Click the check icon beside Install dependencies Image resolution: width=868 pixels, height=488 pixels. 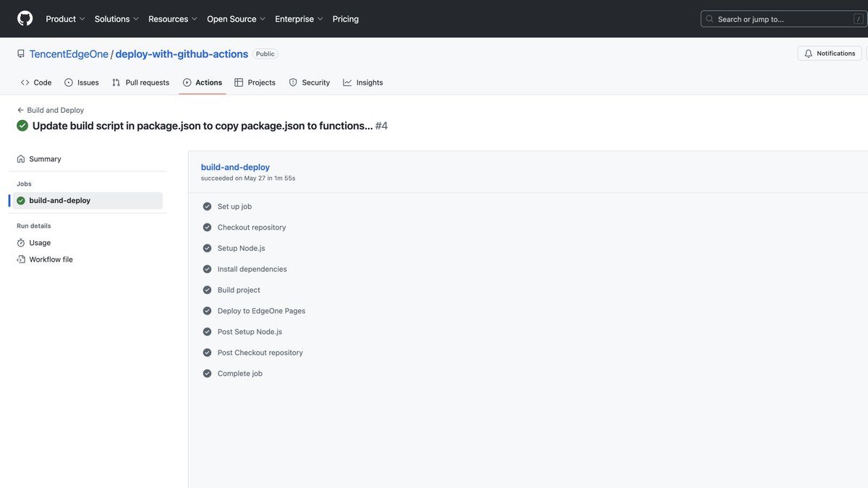coord(207,269)
